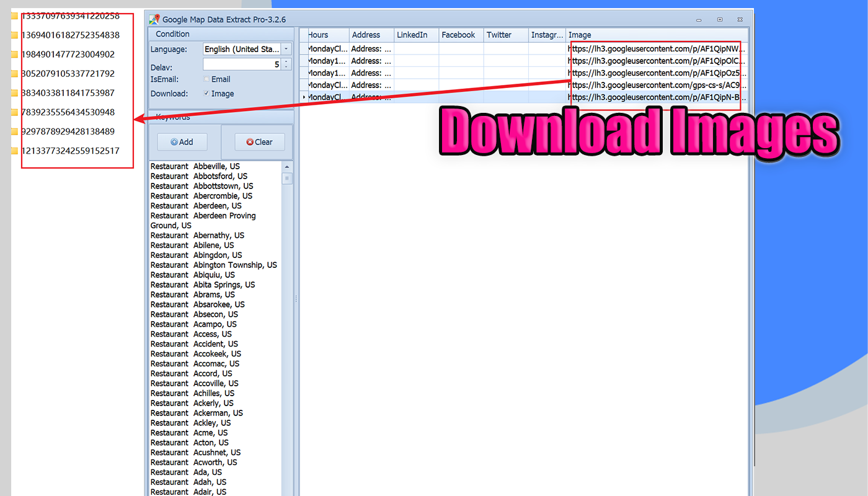Pick keyword "Restaurant Acushnet, US"
868x496 pixels.
coord(195,454)
